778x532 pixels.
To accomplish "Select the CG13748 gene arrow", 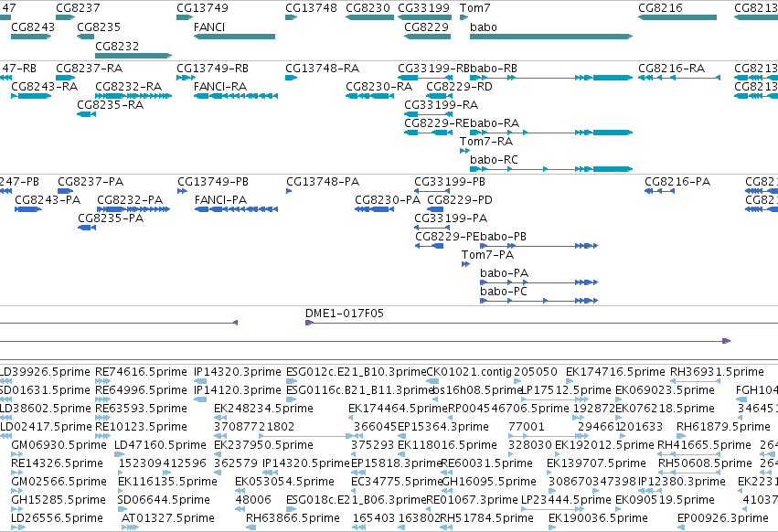I will click(x=291, y=17).
